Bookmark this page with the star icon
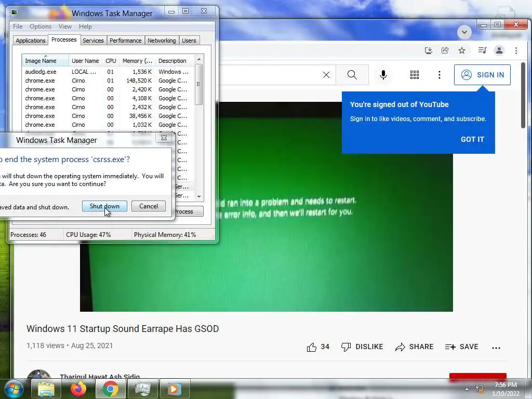The image size is (532, 399). pos(462,50)
